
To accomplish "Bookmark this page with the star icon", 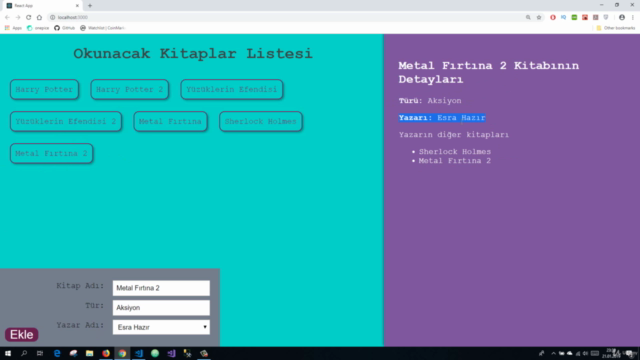I will (x=539, y=18).
